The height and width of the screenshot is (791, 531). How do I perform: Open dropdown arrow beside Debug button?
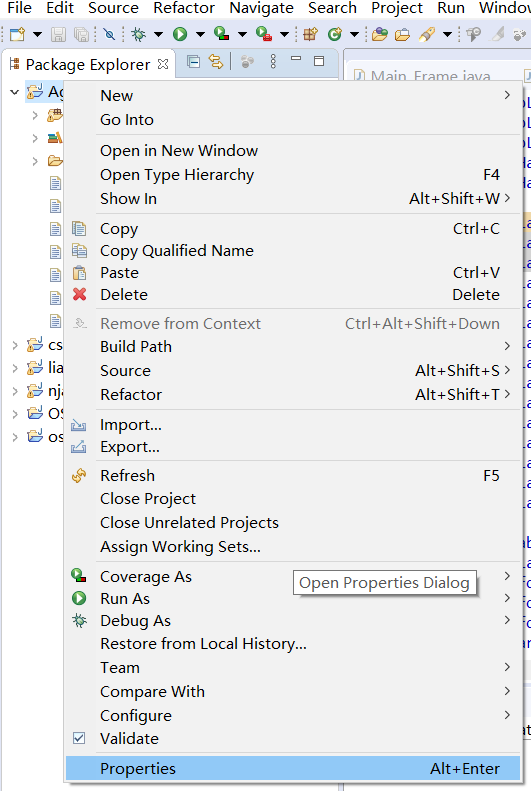(158, 34)
